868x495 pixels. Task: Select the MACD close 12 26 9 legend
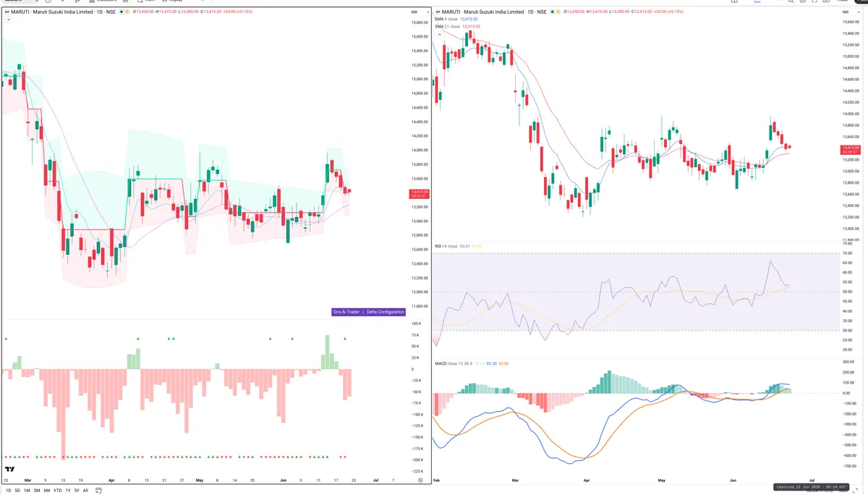click(454, 363)
